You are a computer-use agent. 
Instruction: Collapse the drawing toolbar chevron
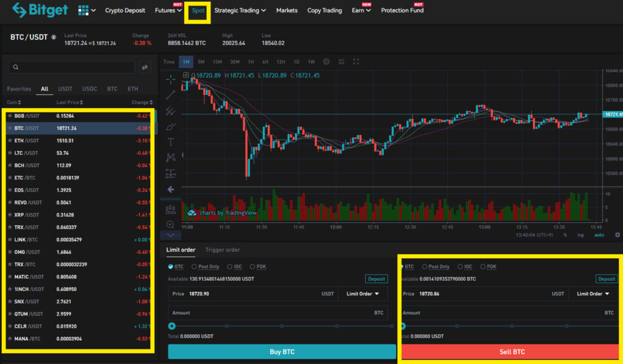(x=170, y=235)
